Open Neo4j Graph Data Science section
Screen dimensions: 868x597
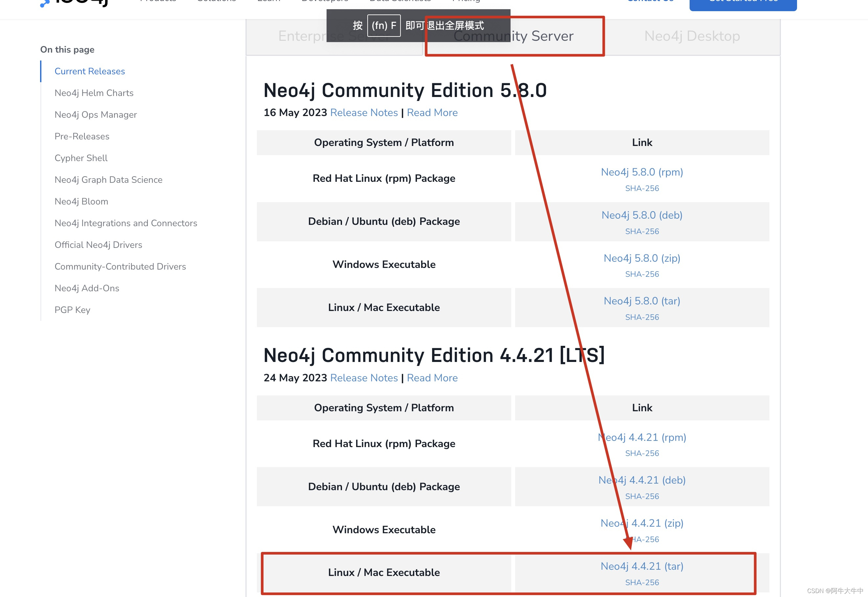108,179
